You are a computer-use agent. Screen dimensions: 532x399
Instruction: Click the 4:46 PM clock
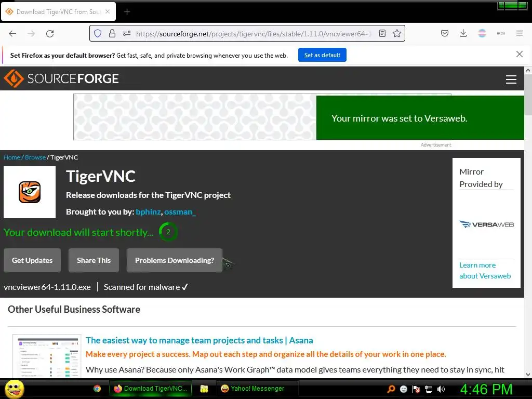pyautogui.click(x=486, y=389)
